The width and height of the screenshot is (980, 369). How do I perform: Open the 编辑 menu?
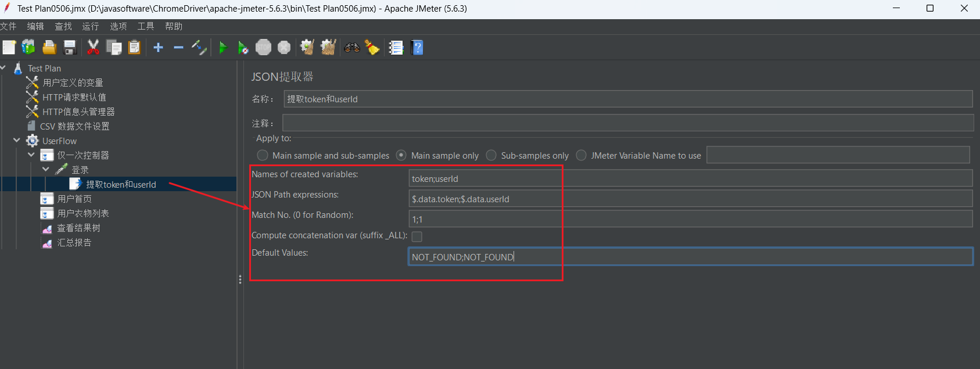(35, 27)
